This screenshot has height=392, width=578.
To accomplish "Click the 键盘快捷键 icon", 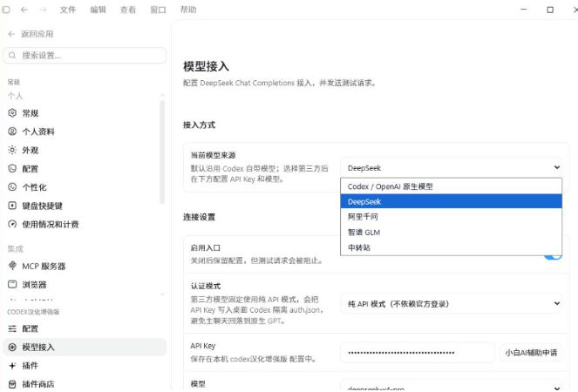I will (12, 206).
